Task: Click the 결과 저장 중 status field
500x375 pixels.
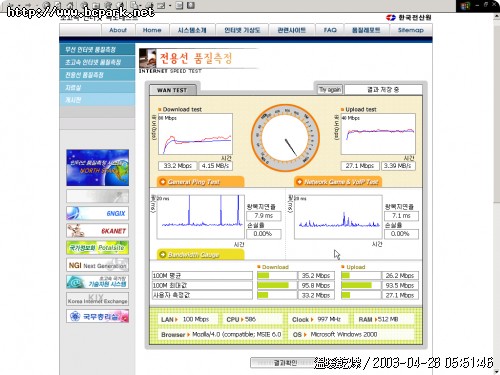Action: [383, 89]
